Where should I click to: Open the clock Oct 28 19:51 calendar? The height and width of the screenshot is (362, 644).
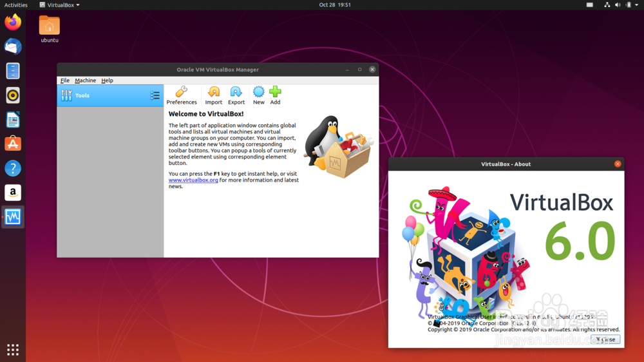(x=335, y=5)
